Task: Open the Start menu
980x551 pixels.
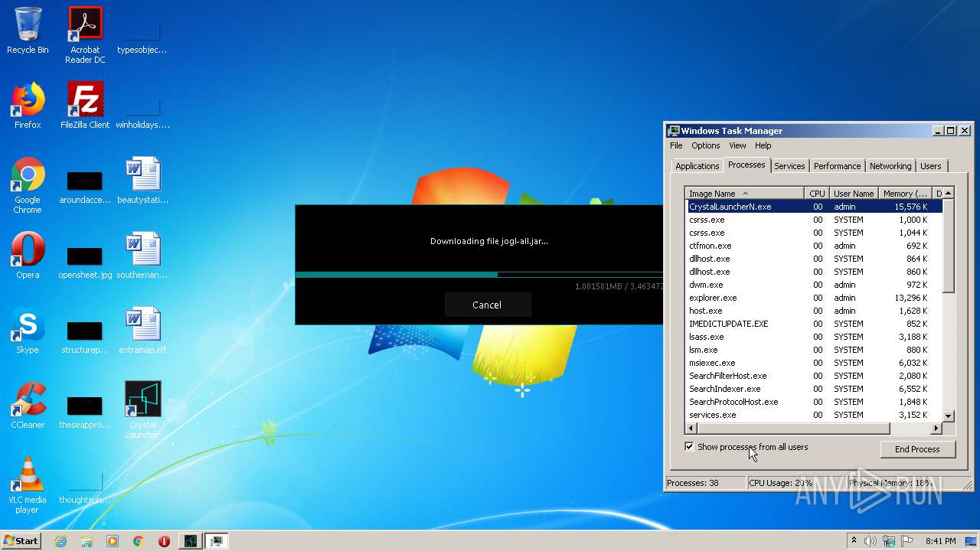Action: [x=21, y=541]
